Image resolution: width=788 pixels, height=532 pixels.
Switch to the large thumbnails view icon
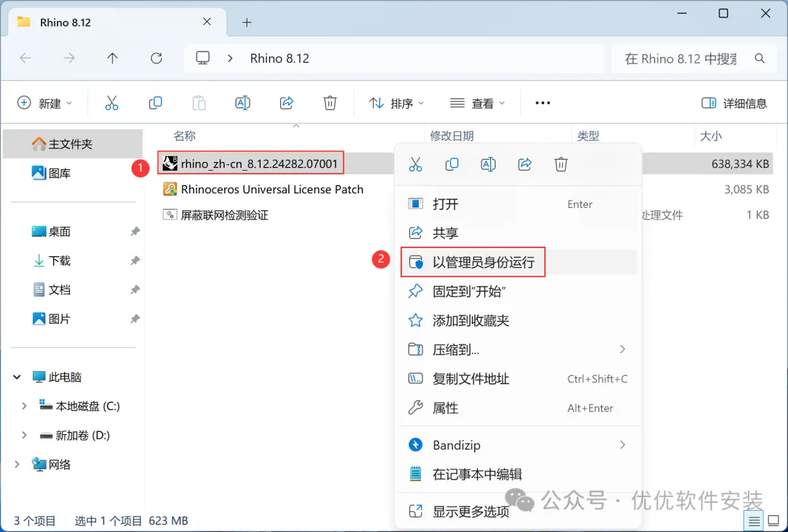774,521
